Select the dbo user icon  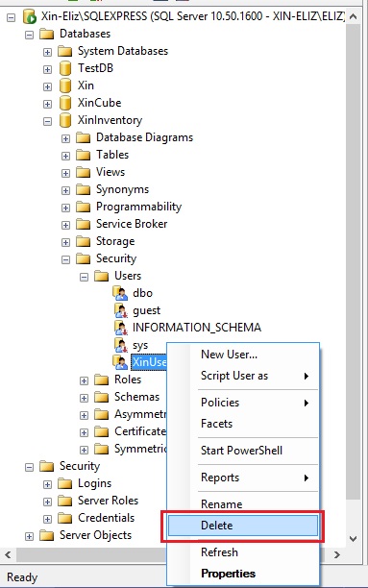pyautogui.click(x=120, y=293)
